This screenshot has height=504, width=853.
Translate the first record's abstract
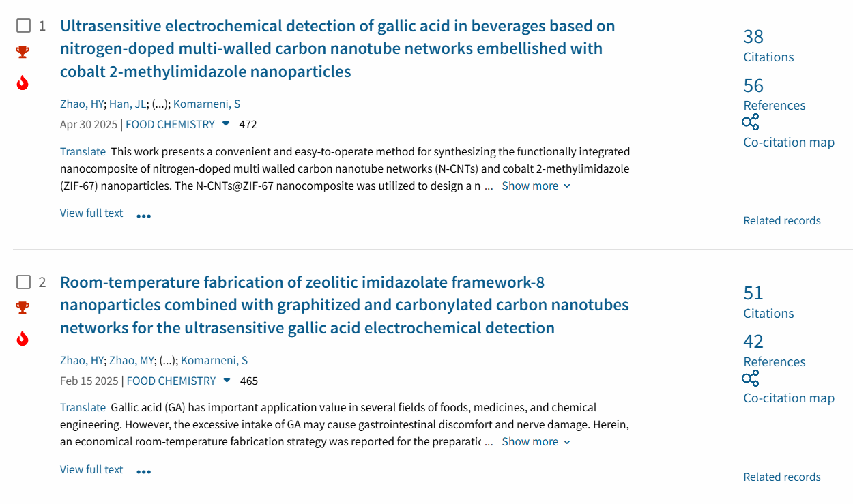(83, 151)
